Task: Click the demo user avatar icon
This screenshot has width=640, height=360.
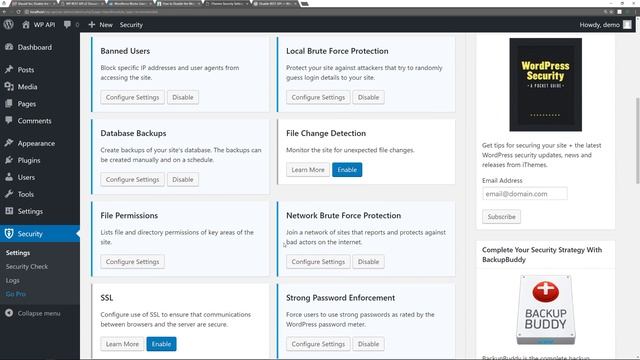Action: click(x=627, y=24)
